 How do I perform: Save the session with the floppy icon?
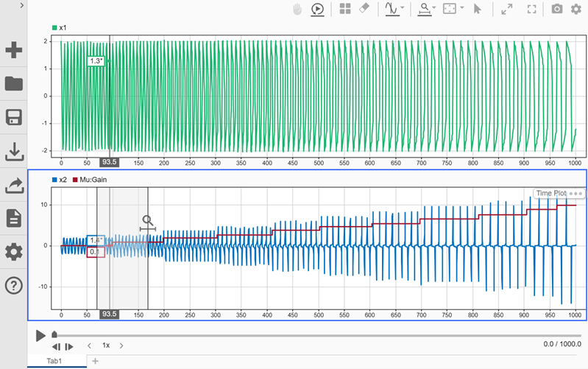click(14, 117)
